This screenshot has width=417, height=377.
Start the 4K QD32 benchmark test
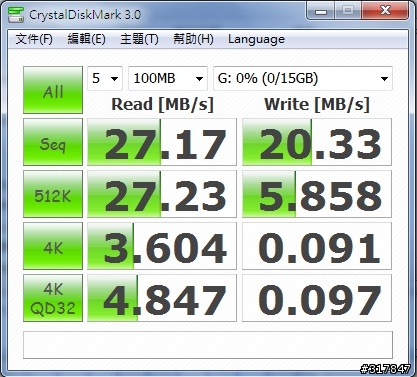(x=53, y=298)
